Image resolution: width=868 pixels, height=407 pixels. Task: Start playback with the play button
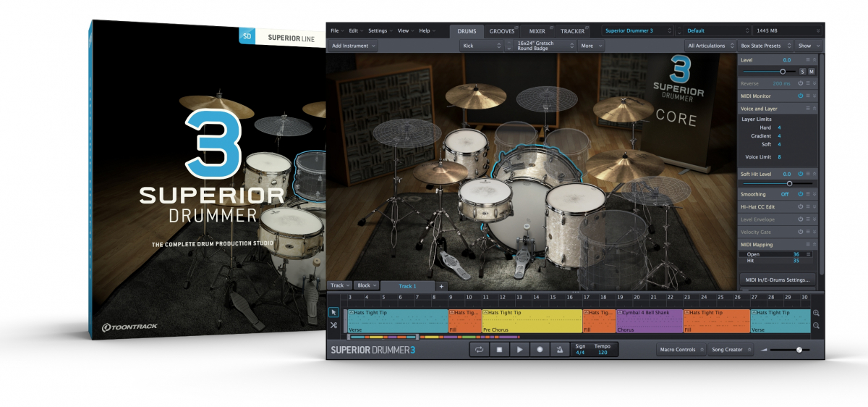[519, 350]
